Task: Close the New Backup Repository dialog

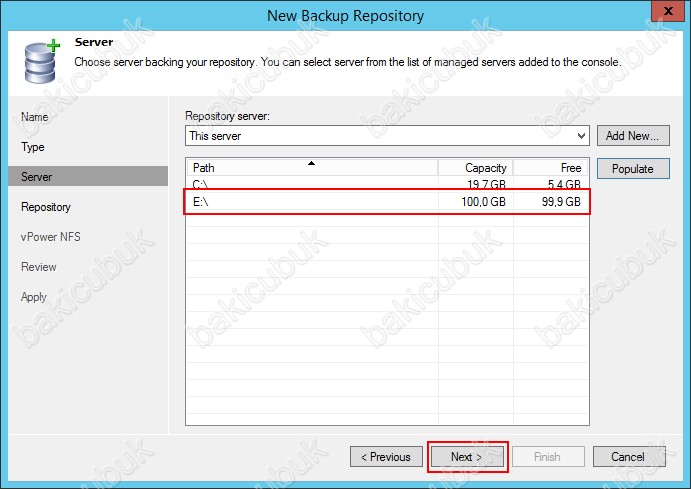Action: (x=664, y=14)
